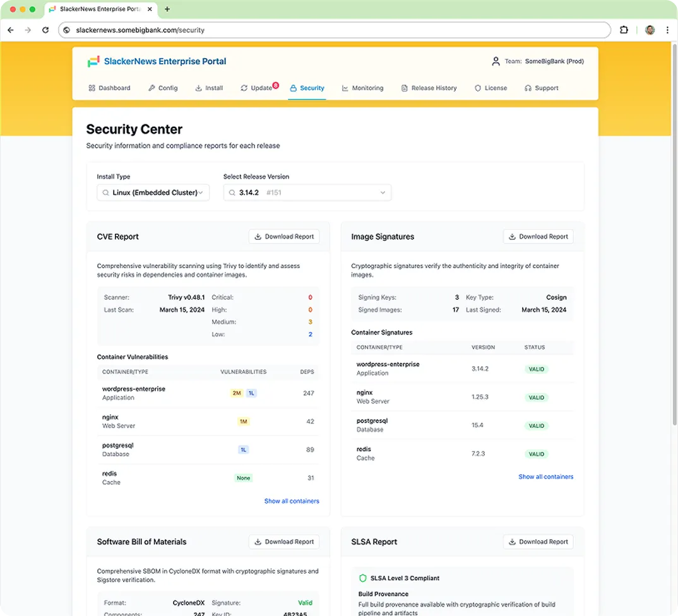
Task: Click the Low vulnerabilities count 2
Action: click(311, 335)
